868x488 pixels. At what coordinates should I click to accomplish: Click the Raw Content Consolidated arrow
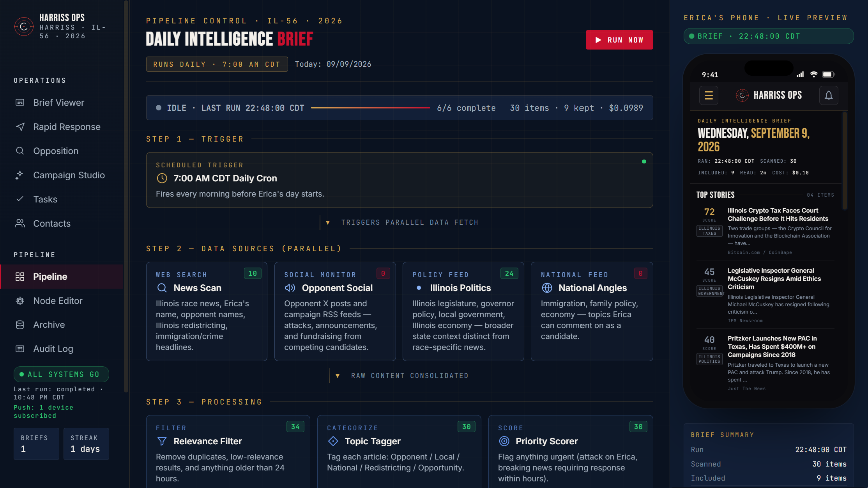pyautogui.click(x=338, y=376)
